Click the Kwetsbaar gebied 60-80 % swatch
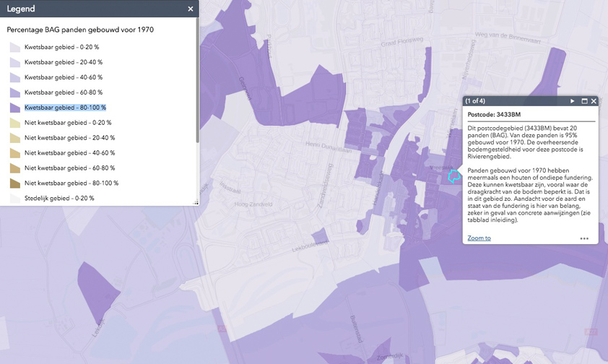The width and height of the screenshot is (608, 364). click(14, 92)
